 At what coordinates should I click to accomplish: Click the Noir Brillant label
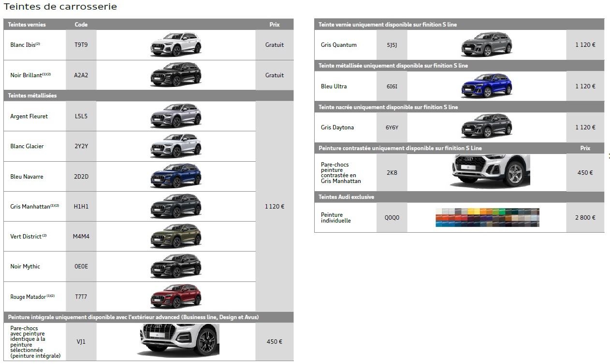(x=30, y=75)
